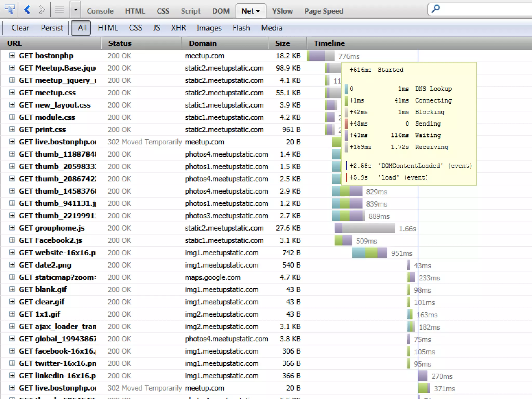Click the command line lines icon
Viewport: 532px width, 399px height.
point(59,10)
